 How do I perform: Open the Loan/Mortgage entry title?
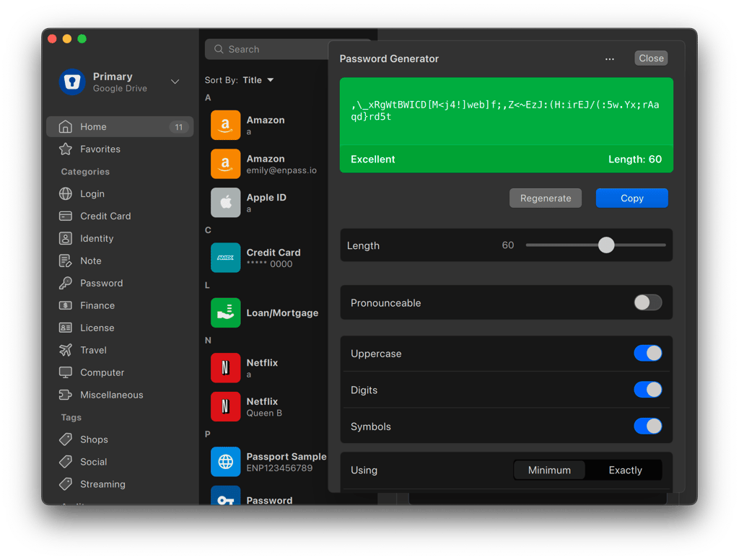[x=282, y=313]
